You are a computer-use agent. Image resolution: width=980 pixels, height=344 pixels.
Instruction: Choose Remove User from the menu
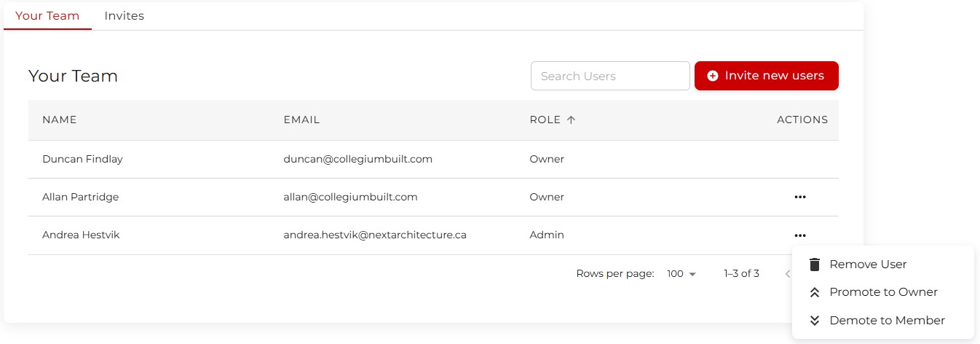click(x=868, y=265)
